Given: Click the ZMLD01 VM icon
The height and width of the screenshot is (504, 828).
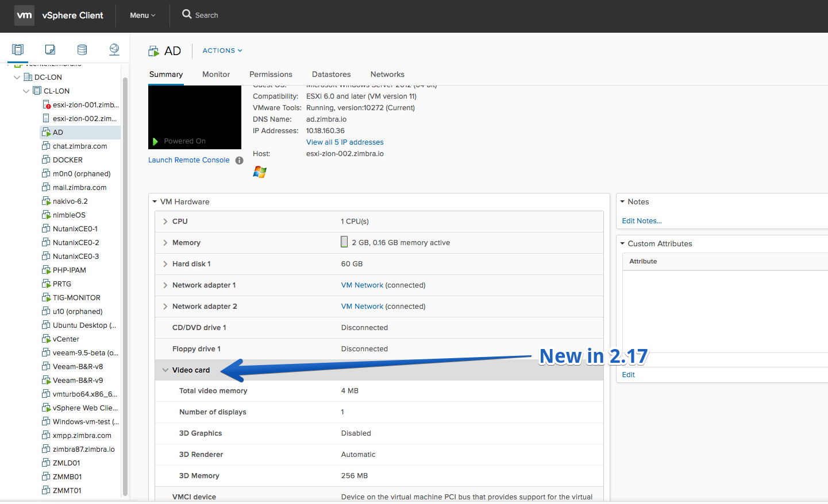Looking at the screenshot, I should (x=47, y=463).
